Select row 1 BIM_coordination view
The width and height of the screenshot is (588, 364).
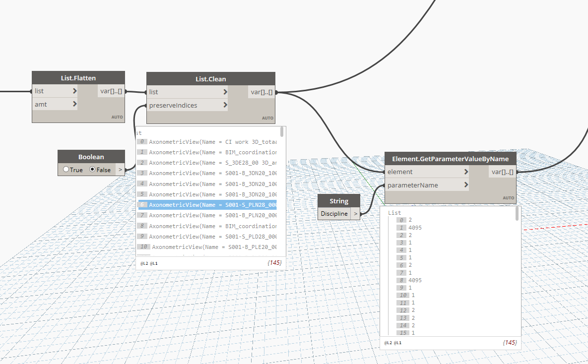[207, 152]
